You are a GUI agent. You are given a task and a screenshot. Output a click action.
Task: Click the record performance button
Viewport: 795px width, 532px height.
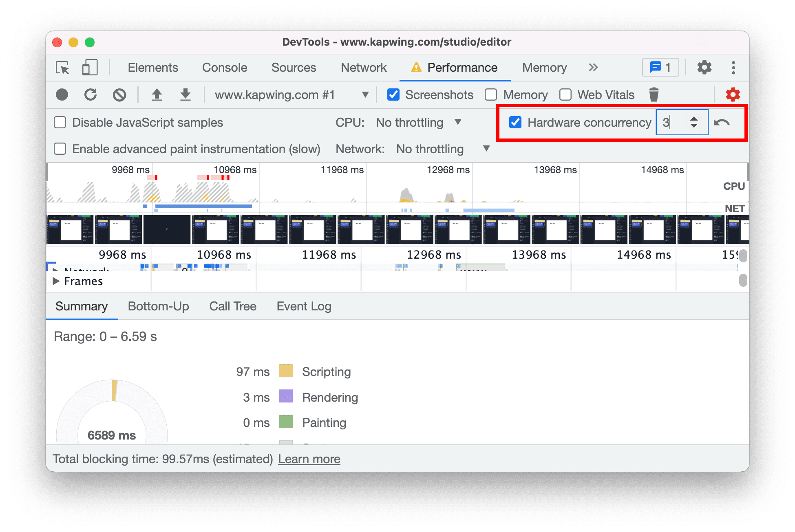61,94
